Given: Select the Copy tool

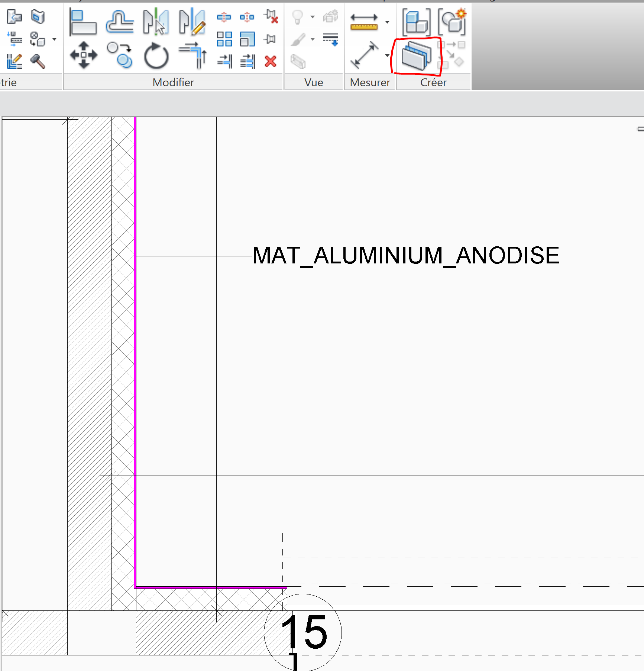Looking at the screenshot, I should tap(120, 55).
